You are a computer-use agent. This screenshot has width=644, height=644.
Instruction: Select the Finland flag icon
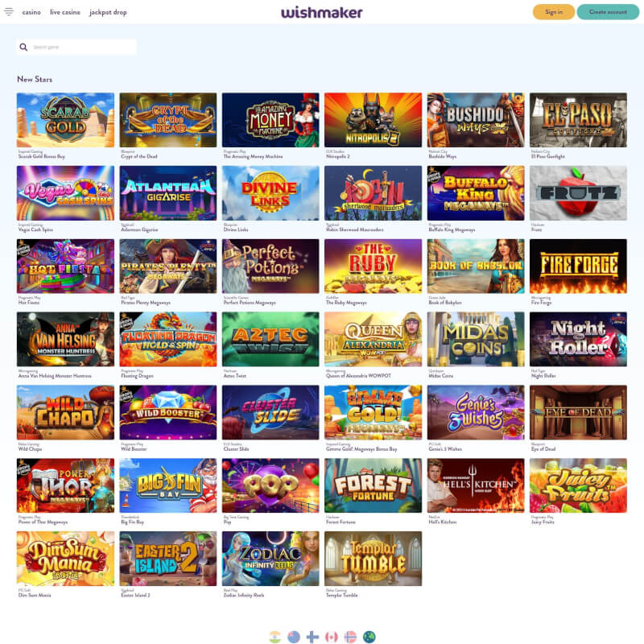click(312, 637)
